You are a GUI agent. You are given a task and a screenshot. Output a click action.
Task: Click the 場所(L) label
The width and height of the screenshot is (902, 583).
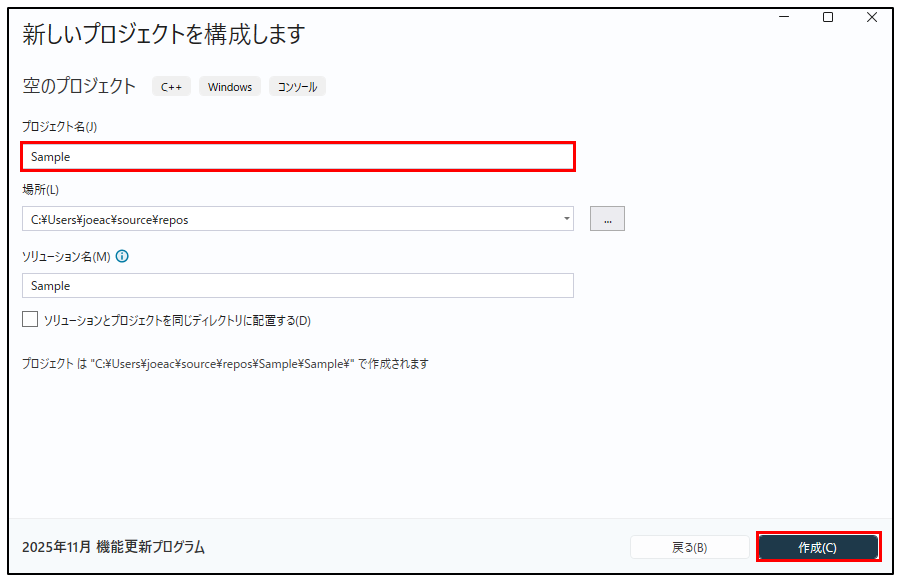(41, 190)
